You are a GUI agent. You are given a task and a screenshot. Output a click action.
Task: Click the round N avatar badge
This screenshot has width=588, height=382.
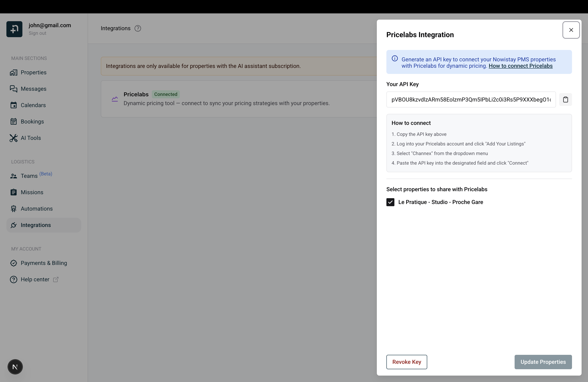pos(15,367)
